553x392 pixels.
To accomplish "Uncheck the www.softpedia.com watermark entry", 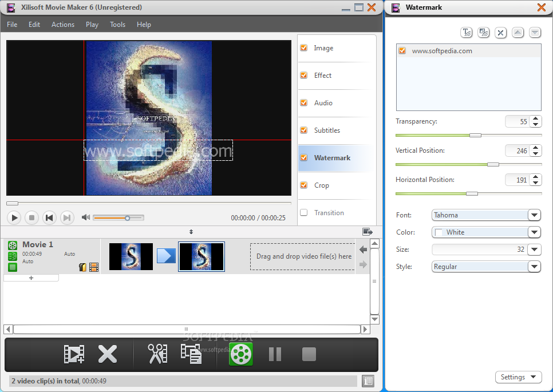I will (x=402, y=50).
